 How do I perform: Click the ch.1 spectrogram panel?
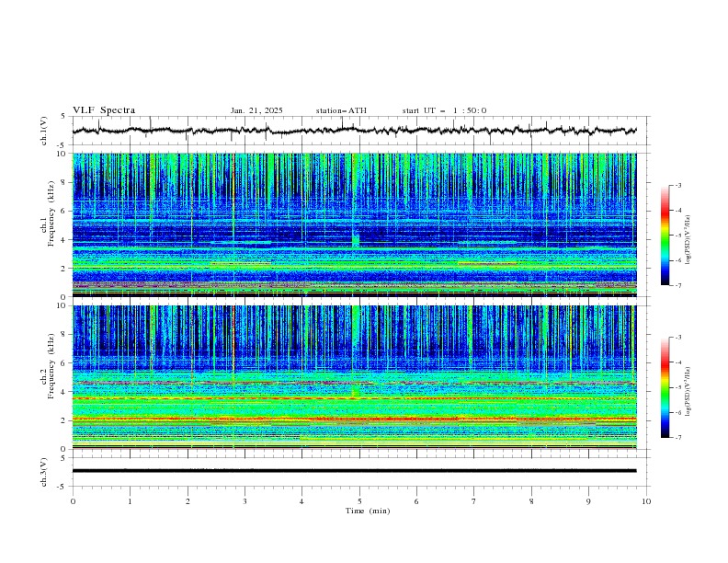(354, 224)
